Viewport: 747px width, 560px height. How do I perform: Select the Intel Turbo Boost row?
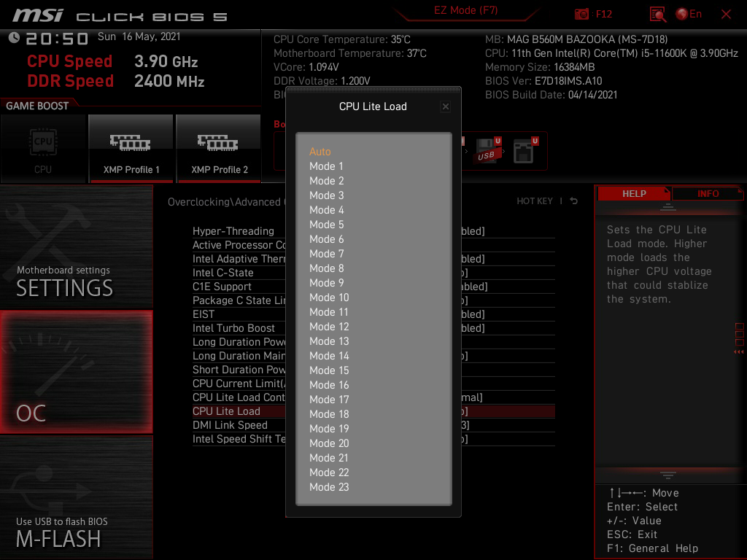373,328
